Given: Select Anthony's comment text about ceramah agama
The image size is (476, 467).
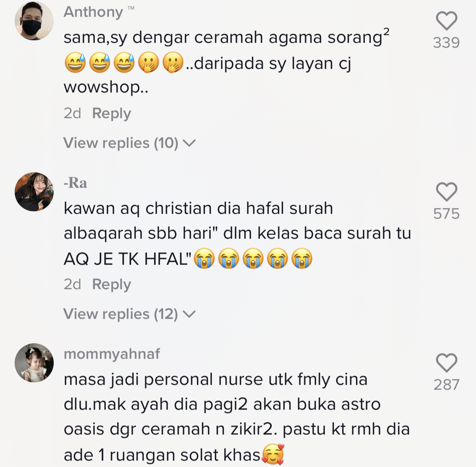Looking at the screenshot, I should click(x=227, y=62).
